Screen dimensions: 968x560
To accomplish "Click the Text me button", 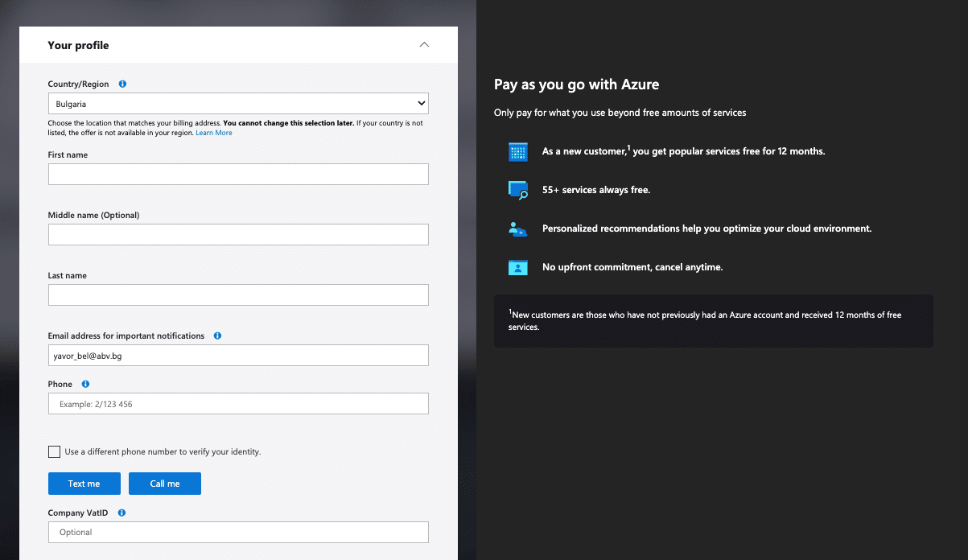I will coord(84,484).
